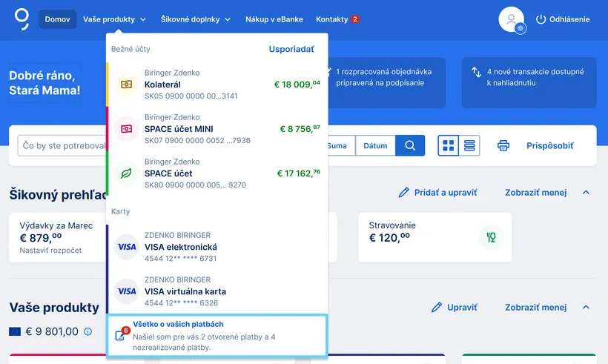Click the Prispôsobiť link
The image size is (608, 364).
550,145
